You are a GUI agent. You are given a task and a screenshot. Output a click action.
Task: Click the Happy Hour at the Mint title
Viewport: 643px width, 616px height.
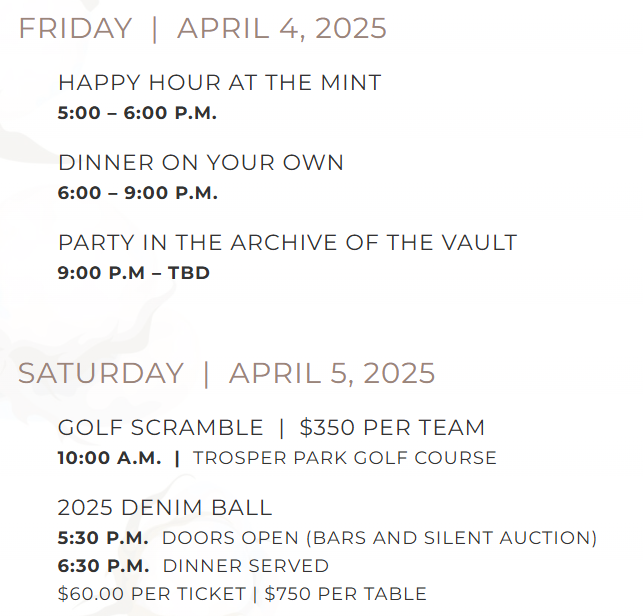[220, 83]
